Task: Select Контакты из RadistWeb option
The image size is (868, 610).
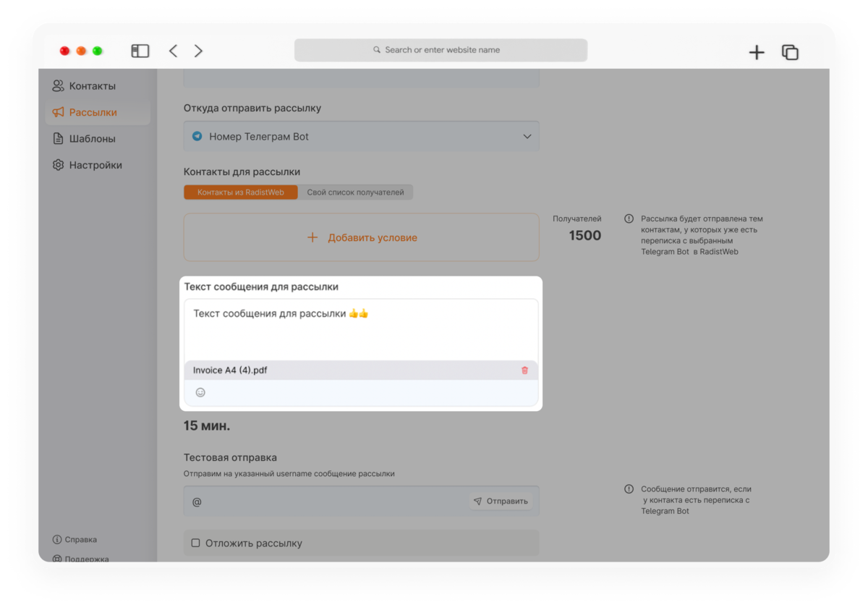Action: (241, 192)
